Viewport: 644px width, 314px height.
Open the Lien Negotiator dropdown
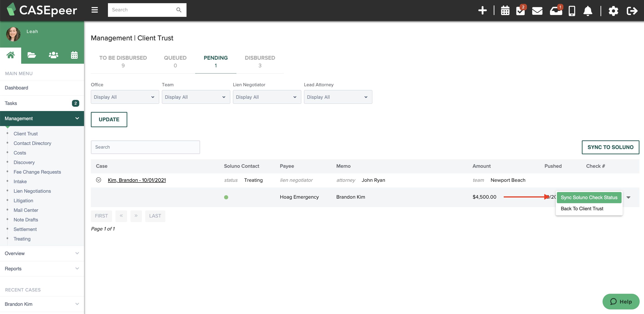pyautogui.click(x=267, y=97)
